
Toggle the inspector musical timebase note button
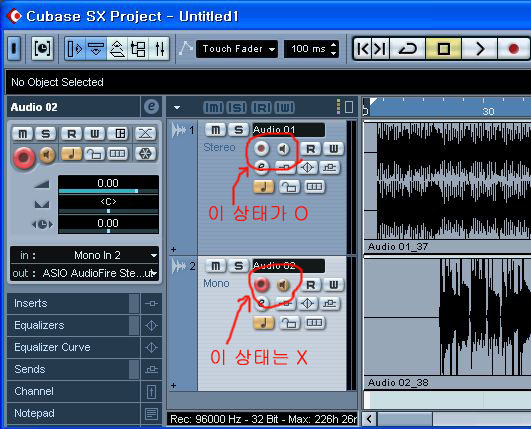click(71, 154)
